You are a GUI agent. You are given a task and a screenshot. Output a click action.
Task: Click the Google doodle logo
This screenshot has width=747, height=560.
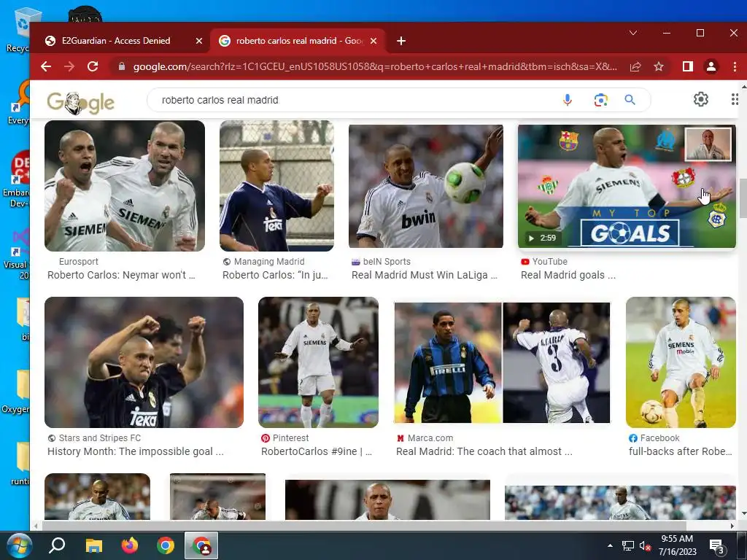(80, 102)
